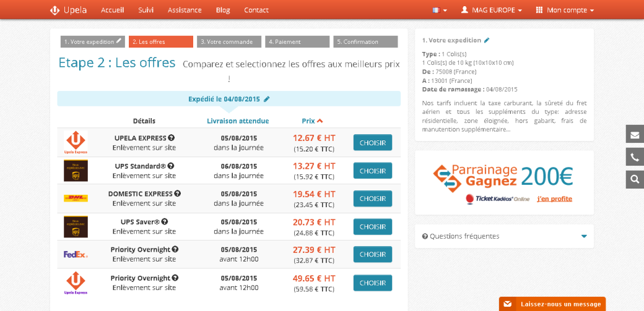
Task: Choose the UPELA EXPRESS offer
Action: coord(373,142)
